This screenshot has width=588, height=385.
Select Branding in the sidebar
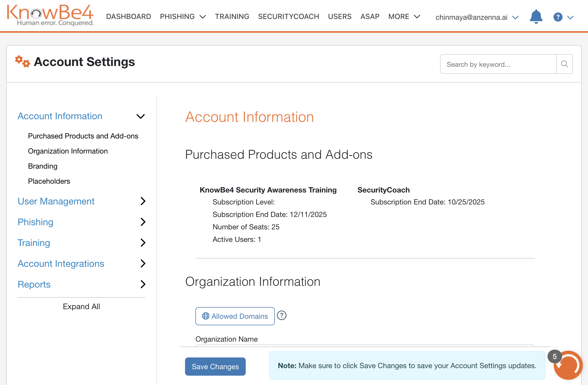[43, 166]
